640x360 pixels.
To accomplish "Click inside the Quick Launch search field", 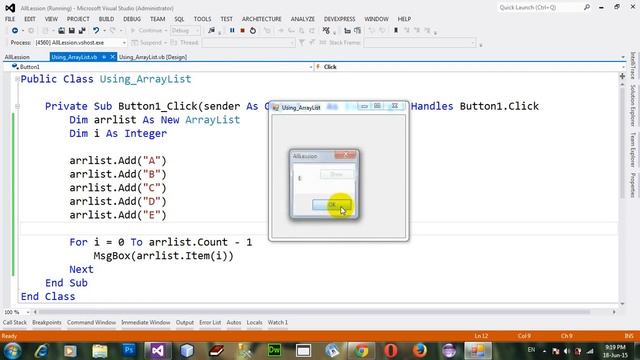I will coord(540,7).
